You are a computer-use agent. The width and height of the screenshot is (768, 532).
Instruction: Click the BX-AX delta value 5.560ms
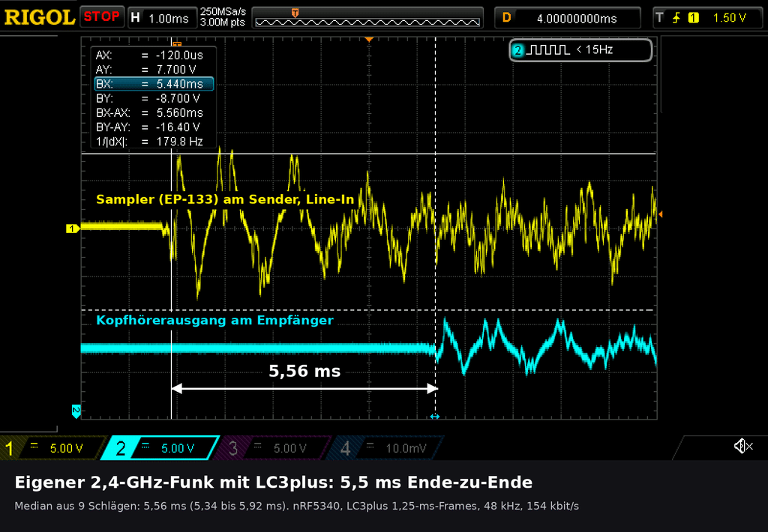click(179, 112)
